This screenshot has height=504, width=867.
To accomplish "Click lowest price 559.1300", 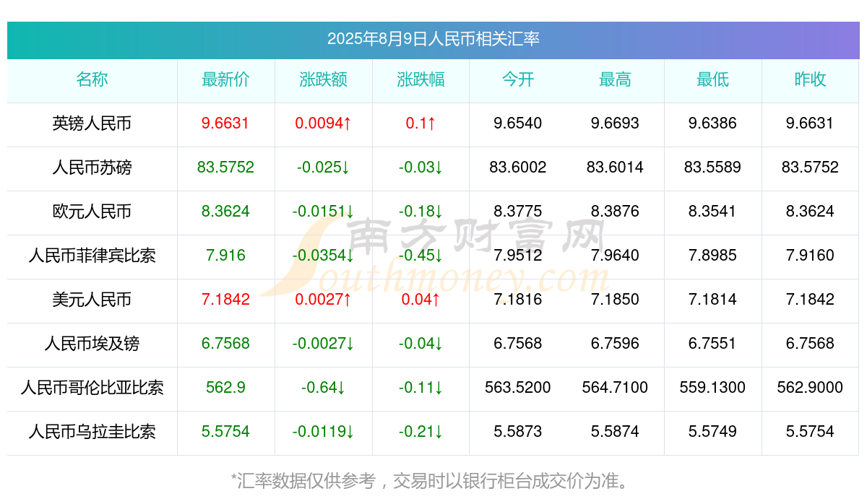I will pos(712,388).
